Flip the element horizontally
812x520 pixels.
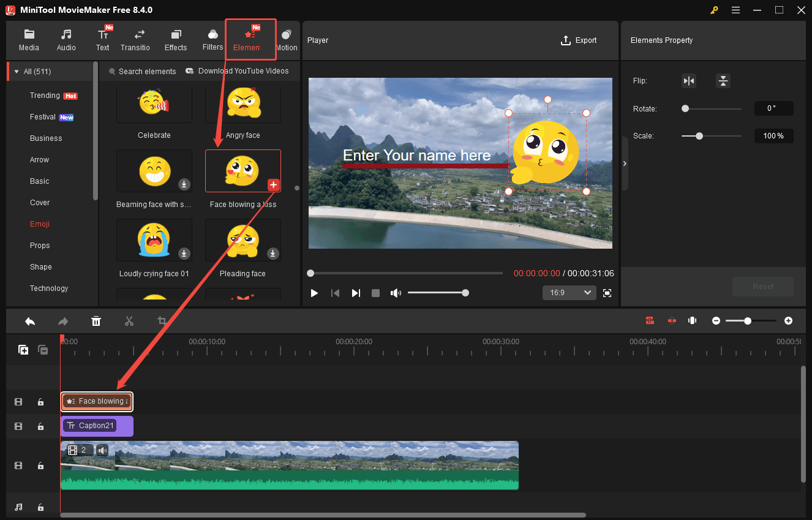point(688,80)
